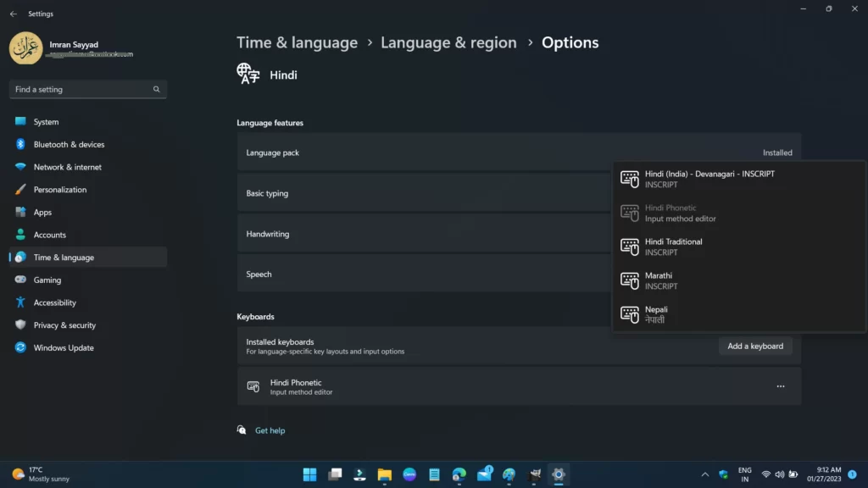Open Privacy & security settings
The image size is (868, 488).
[88, 325]
